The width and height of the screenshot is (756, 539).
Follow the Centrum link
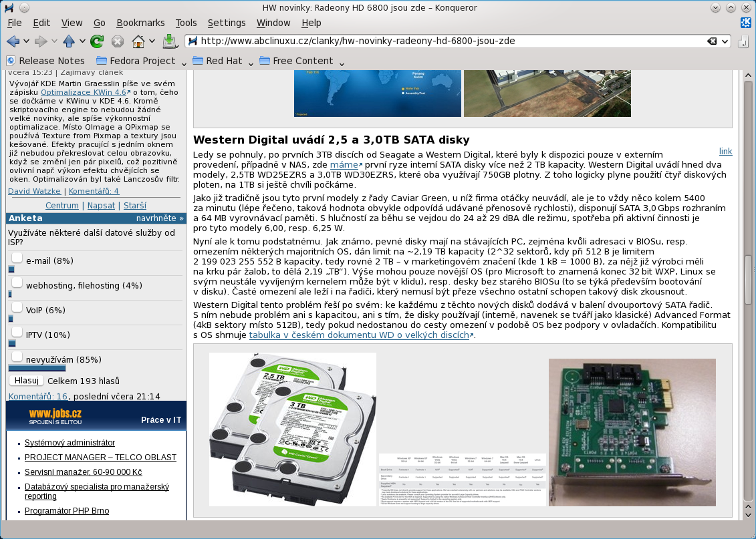point(61,206)
